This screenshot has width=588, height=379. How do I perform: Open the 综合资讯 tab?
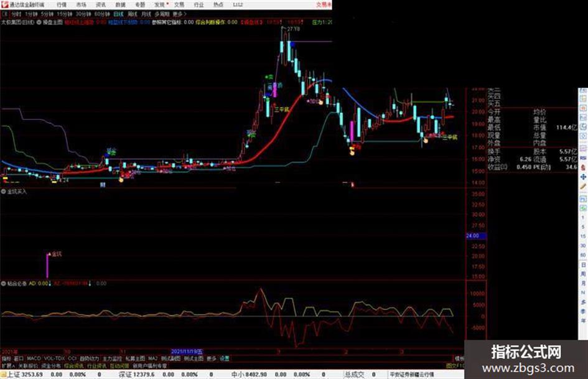tap(74, 365)
